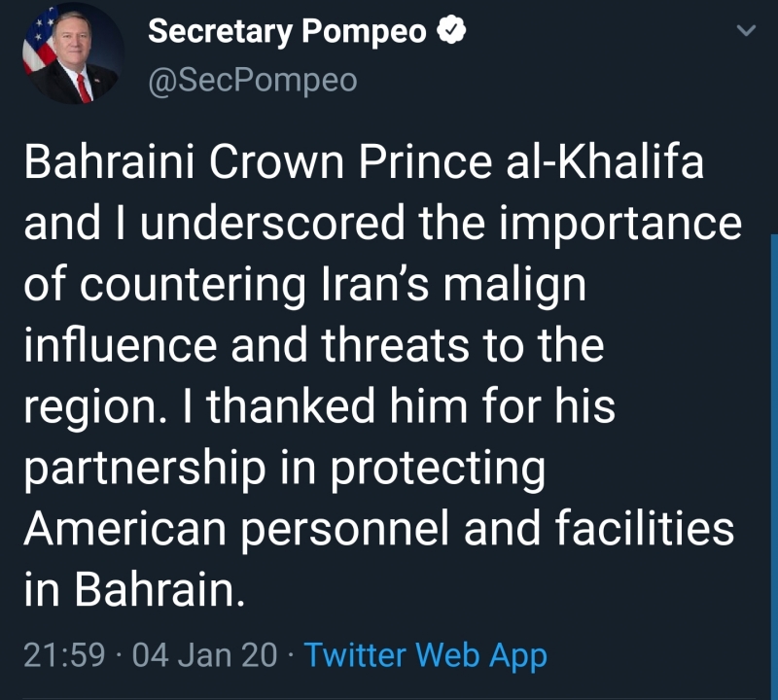Click the Twitter Web App source link
Image resolution: width=778 pixels, height=700 pixels.
[425, 655]
